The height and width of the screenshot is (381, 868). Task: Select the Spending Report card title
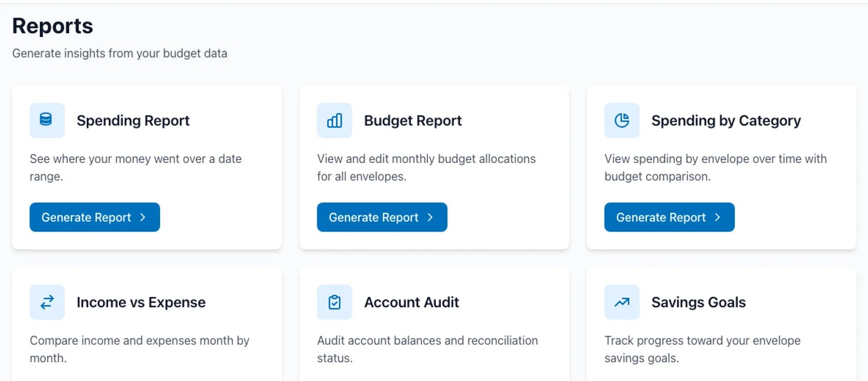(x=133, y=120)
